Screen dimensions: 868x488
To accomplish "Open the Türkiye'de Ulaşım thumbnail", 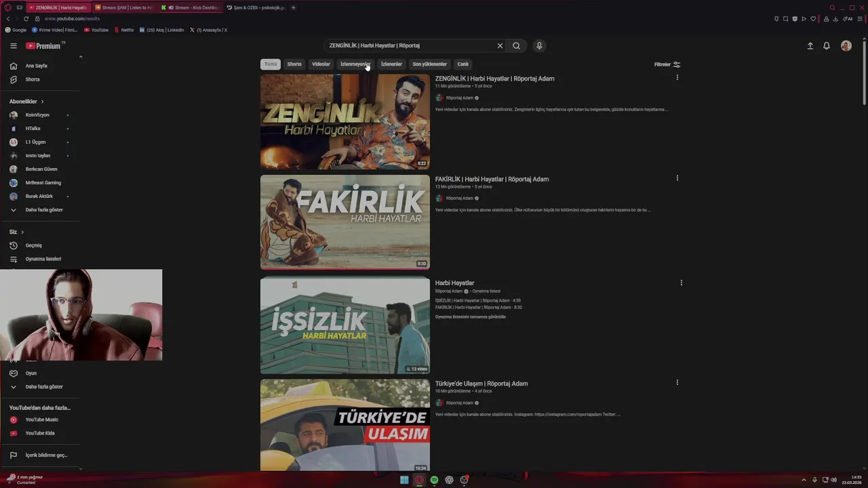I will (345, 425).
